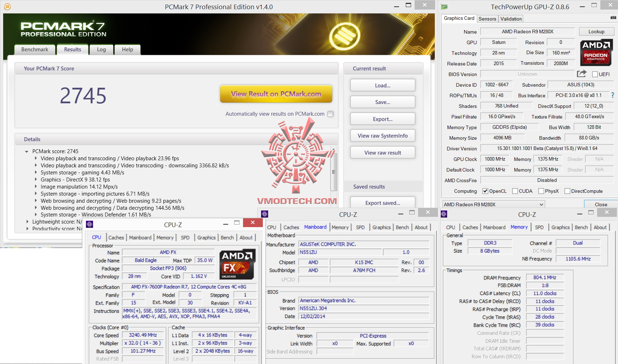Open the Help tab in PCMark 7
Screen dimensions: 618x364
point(127,50)
